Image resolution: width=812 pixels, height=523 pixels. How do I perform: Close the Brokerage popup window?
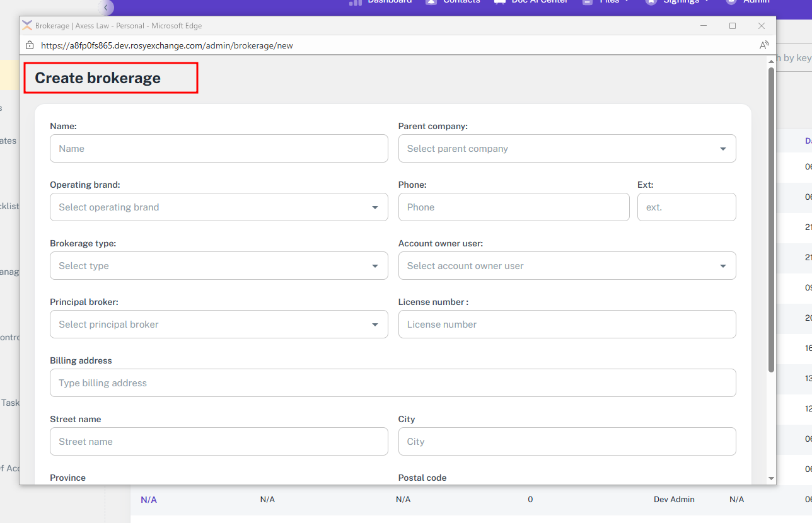coord(762,26)
